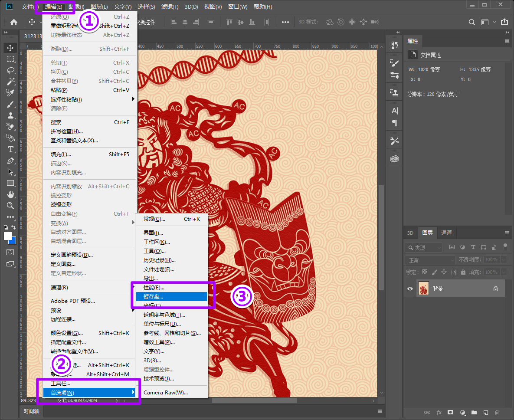Screen dimensions: 514x420
Task: Select the Eyedropper tool
Action: point(10,93)
